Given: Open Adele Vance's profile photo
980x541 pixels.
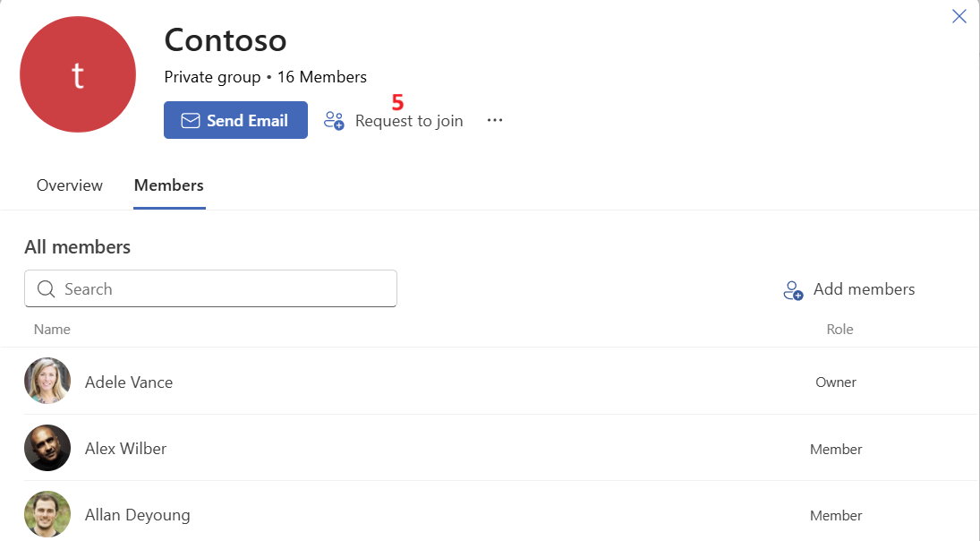Looking at the screenshot, I should click(47, 381).
